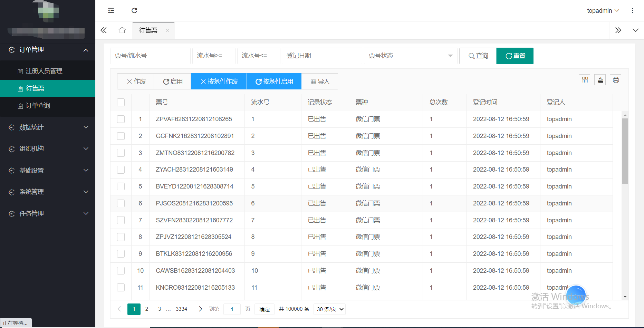Check the select-all checkbox in table header

(121, 102)
